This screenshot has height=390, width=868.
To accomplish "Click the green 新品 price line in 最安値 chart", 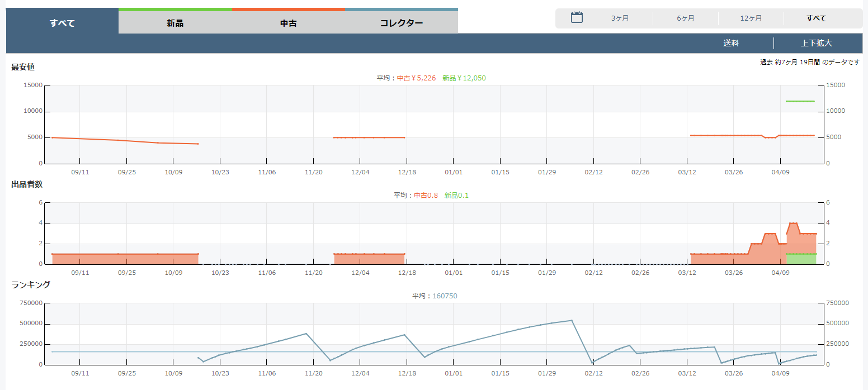I will pos(800,101).
